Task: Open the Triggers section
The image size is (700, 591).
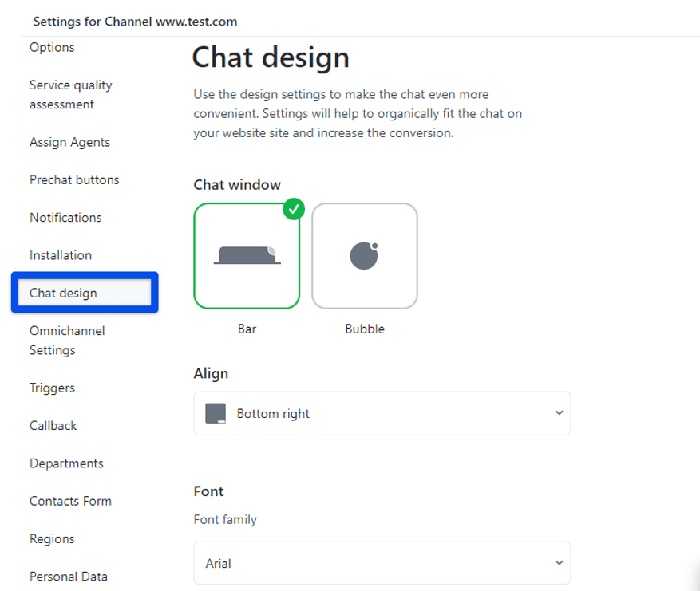Action: pyautogui.click(x=51, y=388)
